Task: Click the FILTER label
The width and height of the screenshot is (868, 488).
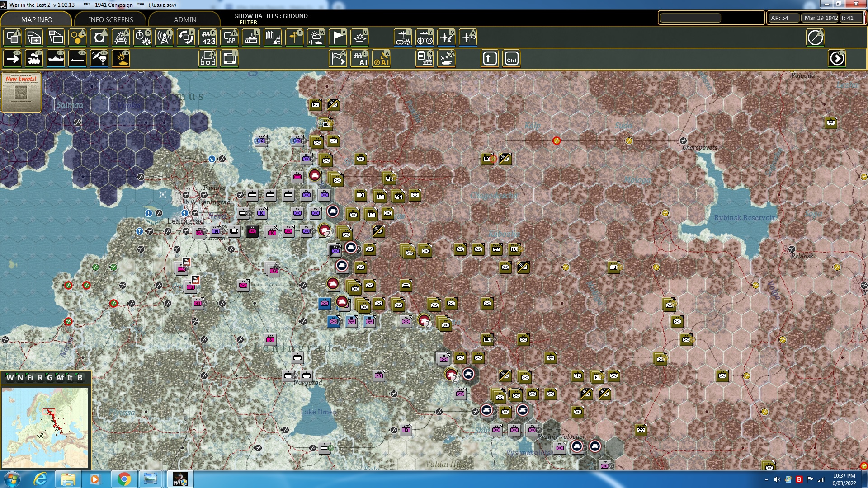Action: click(248, 22)
